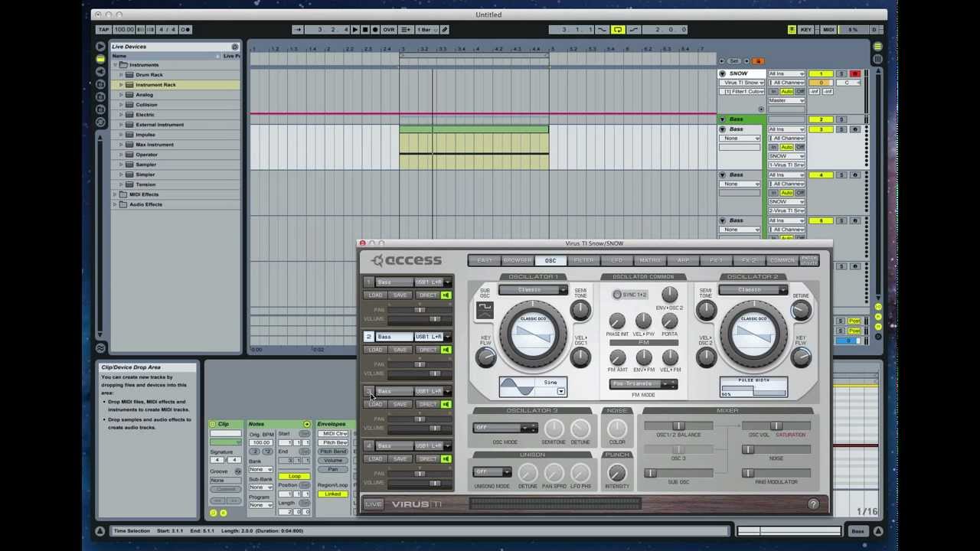Open the BROWSER tab in Virus TI

coord(518,261)
